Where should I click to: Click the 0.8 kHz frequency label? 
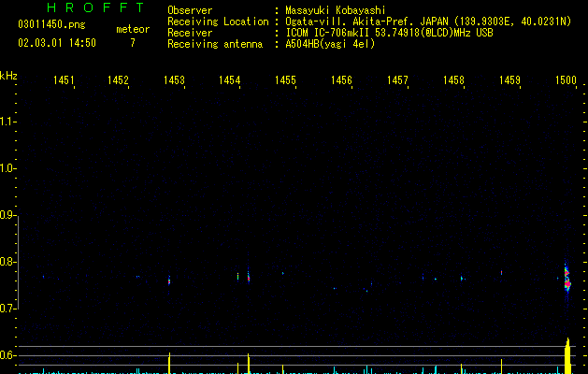pos(7,262)
